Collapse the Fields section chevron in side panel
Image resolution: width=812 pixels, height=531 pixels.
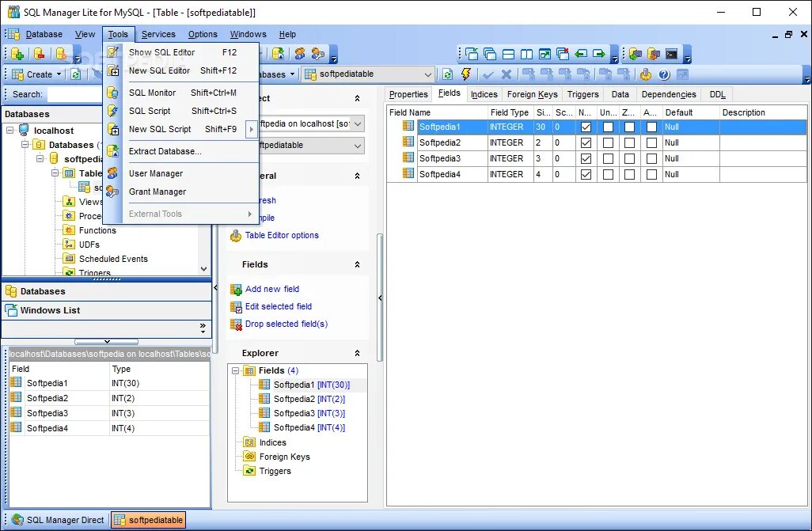tap(357, 265)
